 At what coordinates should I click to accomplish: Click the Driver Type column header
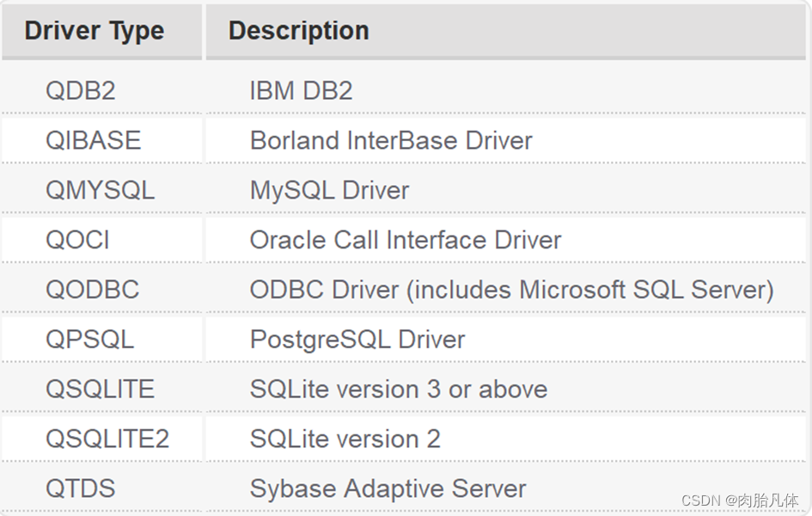coord(101,31)
